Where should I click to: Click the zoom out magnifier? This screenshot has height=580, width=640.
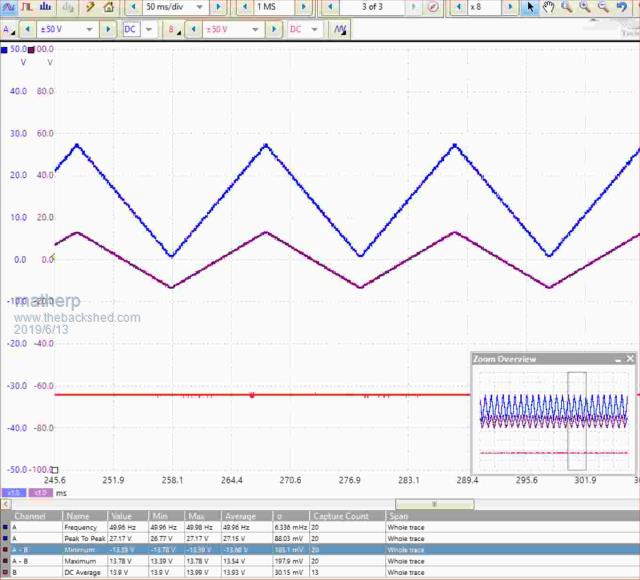(603, 7)
